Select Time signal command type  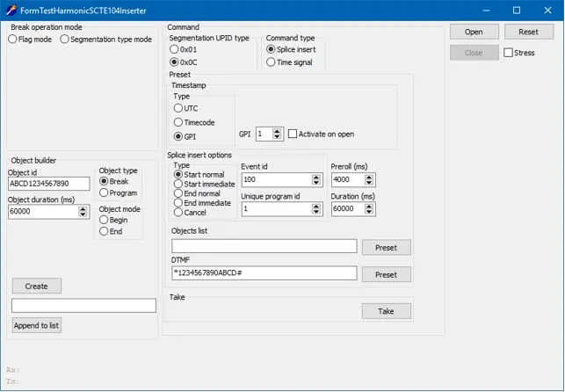(x=272, y=62)
